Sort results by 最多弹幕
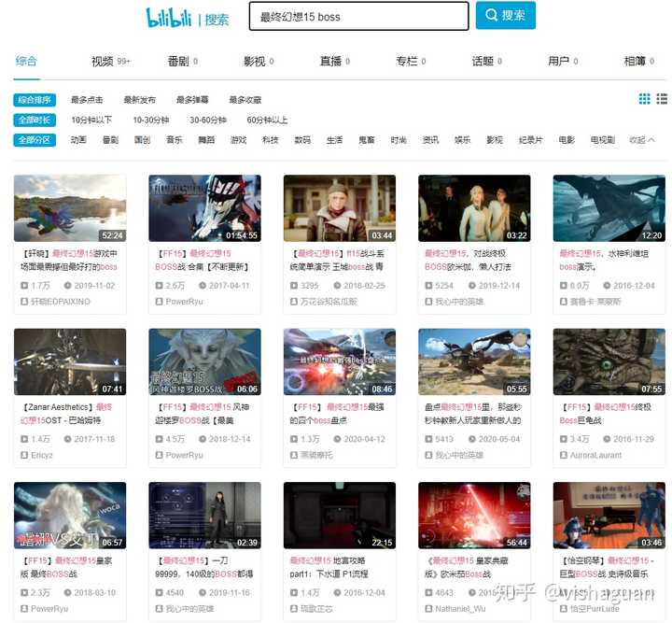Viewport: 672px width, 623px height. click(x=192, y=100)
